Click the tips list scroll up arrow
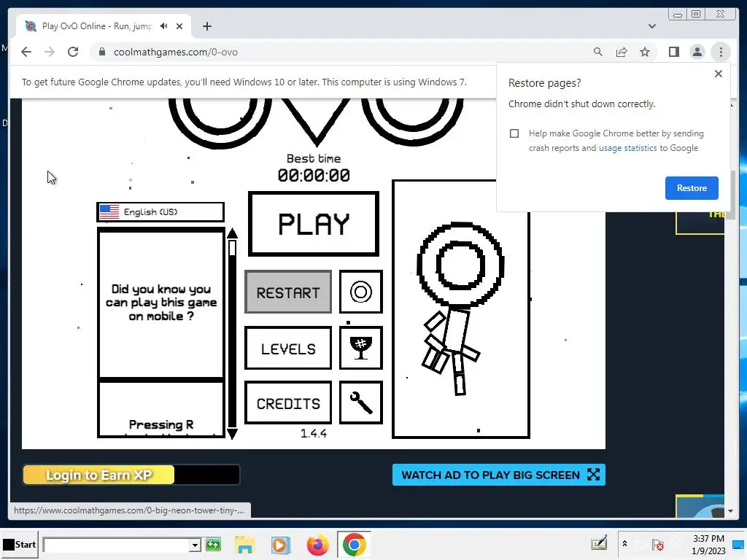This screenshot has width=747, height=560. (x=232, y=233)
